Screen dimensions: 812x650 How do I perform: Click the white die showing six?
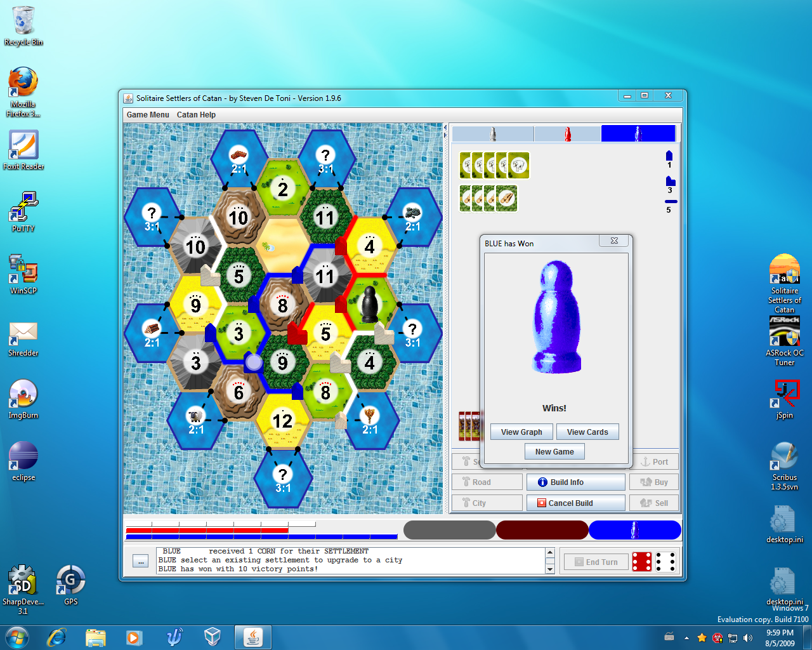[665, 562]
